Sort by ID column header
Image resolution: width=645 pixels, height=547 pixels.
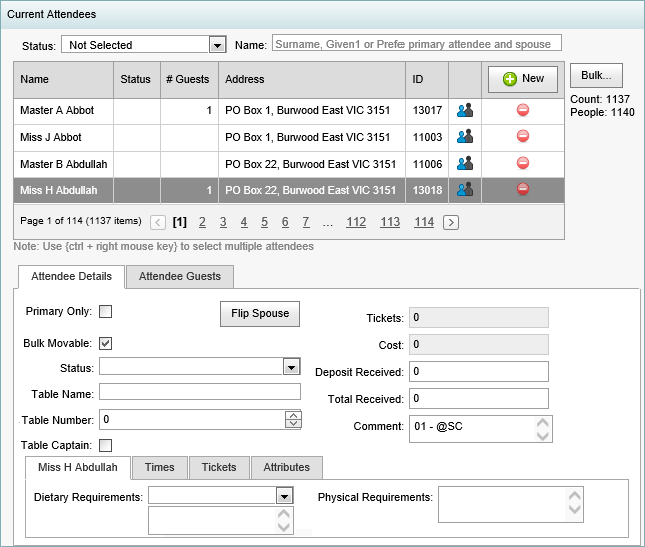tap(427, 80)
